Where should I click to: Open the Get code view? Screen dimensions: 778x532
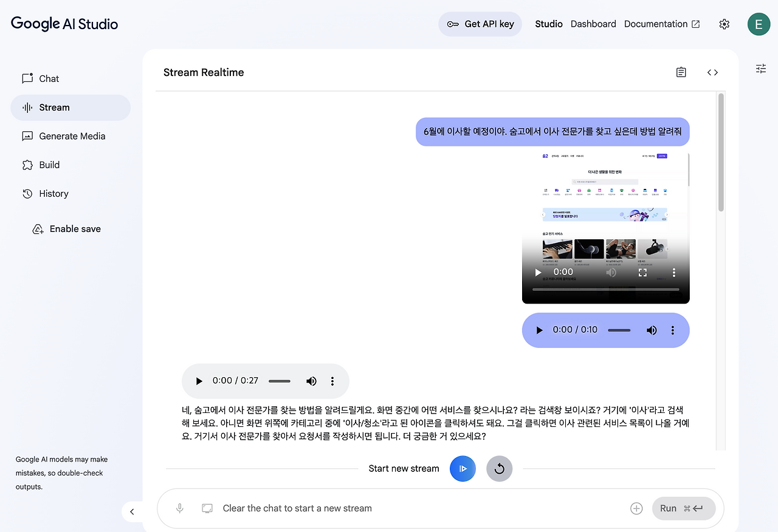[x=712, y=72]
